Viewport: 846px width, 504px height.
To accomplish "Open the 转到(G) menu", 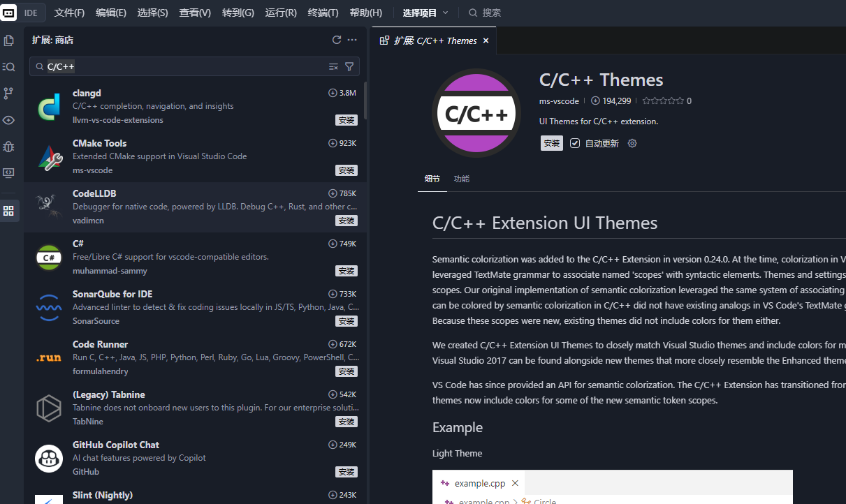I will tap(238, 13).
